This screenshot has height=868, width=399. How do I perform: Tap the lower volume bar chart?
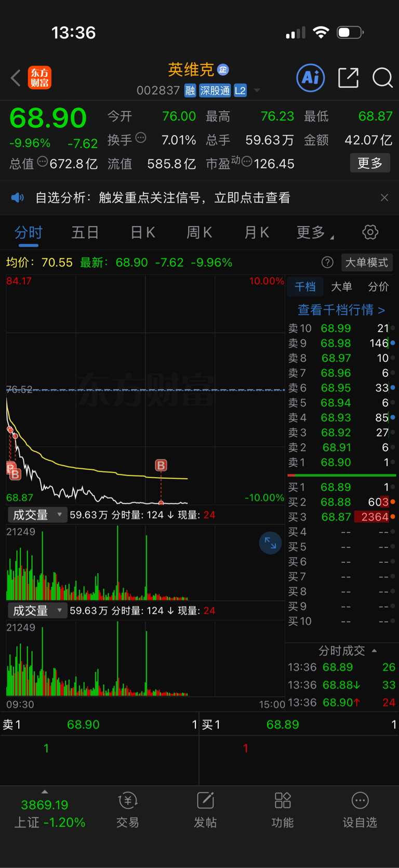click(x=145, y=659)
